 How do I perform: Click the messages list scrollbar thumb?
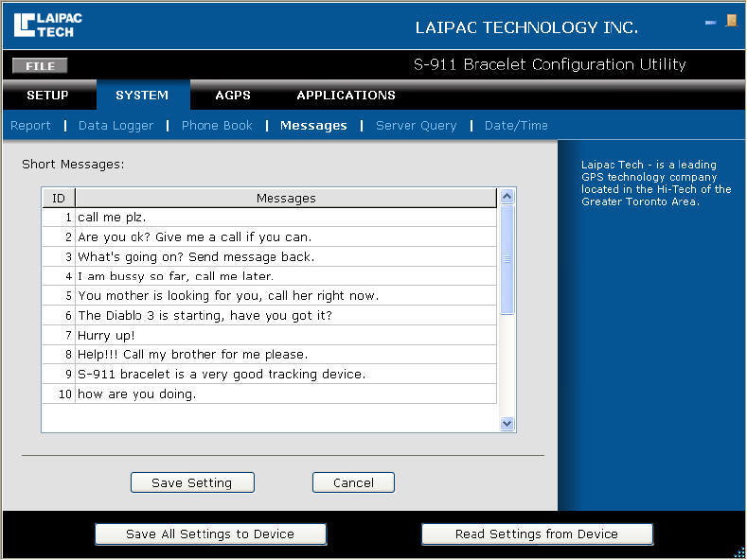tap(507, 259)
